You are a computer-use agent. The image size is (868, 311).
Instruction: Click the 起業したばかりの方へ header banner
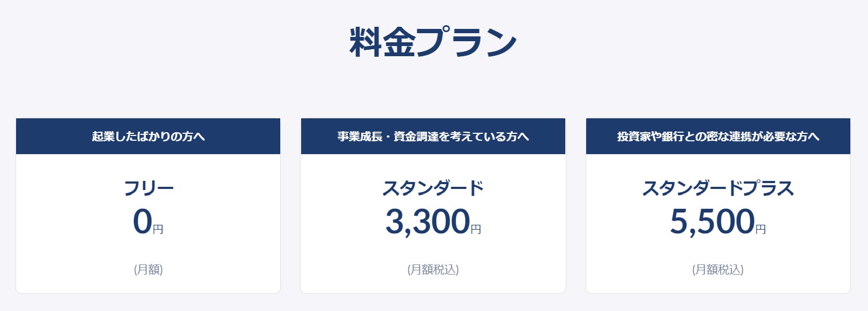148,136
